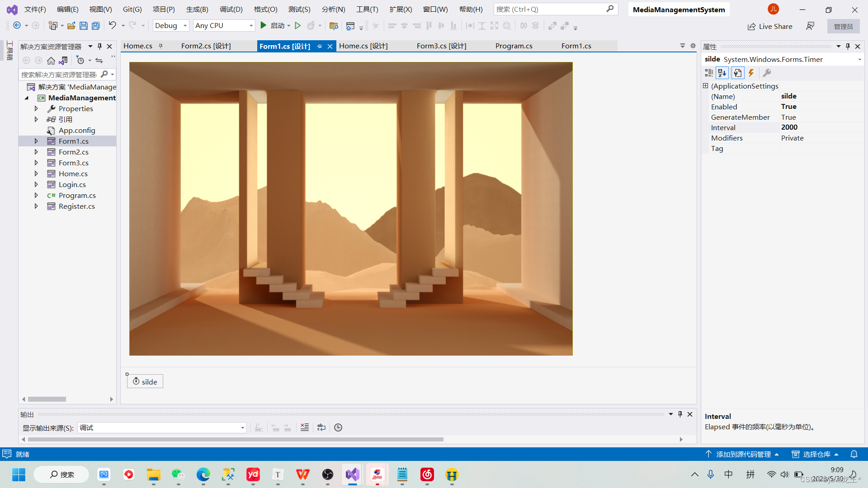Click the Home icon in Solution Explorer
Viewport: 868px width, 488px height.
pos(51,61)
